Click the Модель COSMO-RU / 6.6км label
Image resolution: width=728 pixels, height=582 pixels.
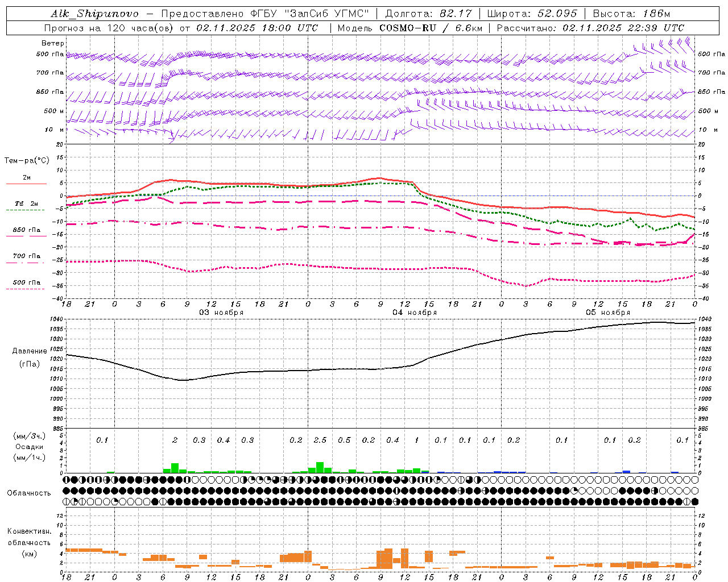pyautogui.click(x=409, y=28)
